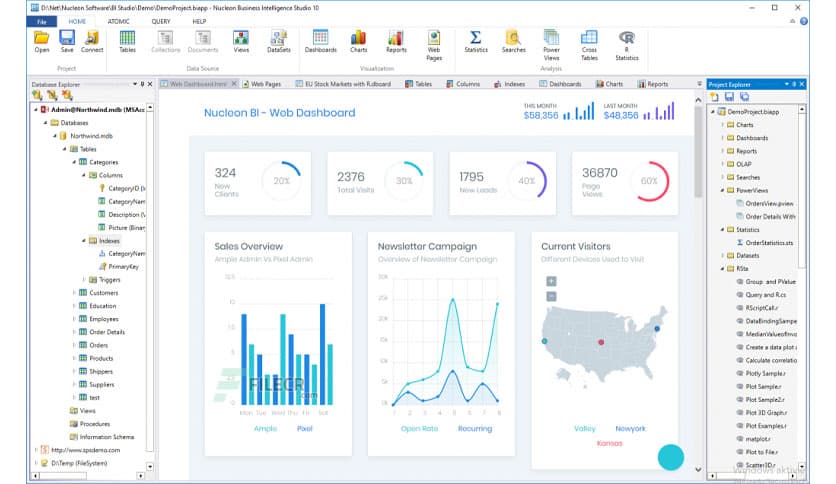Open the HELP ribbon tab
The image size is (836, 484).
click(199, 21)
